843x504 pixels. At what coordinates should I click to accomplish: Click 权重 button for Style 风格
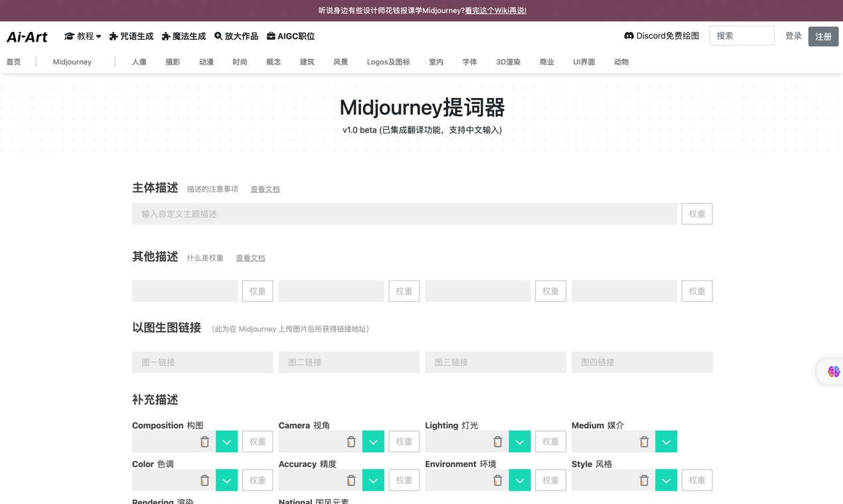point(697,480)
